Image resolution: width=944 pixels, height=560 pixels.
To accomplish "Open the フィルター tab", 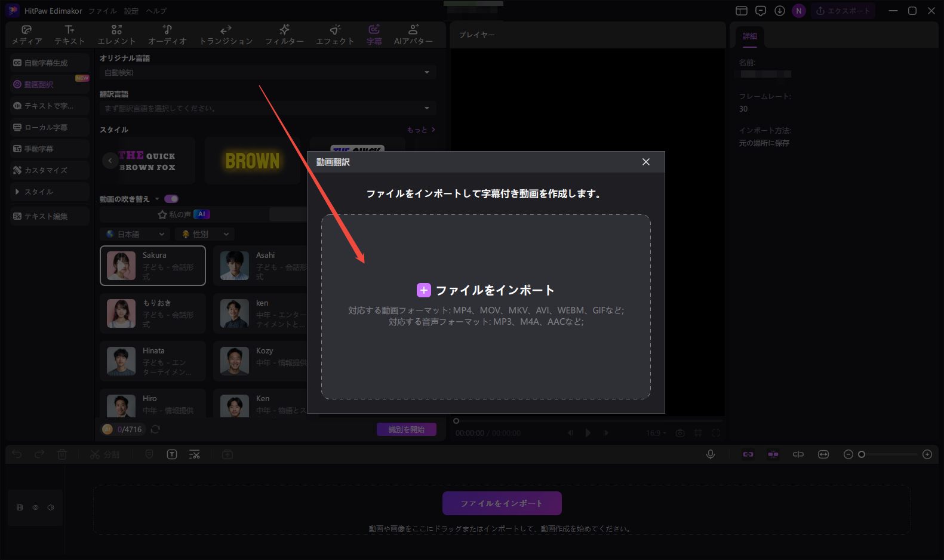I will click(284, 35).
